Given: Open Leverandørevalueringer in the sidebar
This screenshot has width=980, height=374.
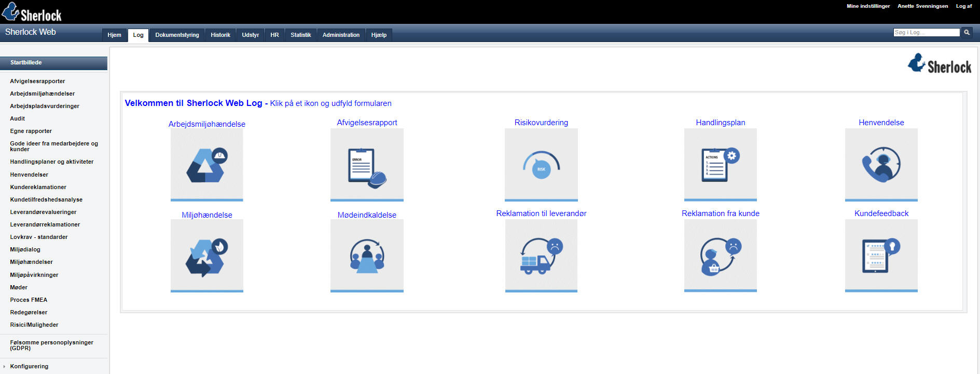Looking at the screenshot, I should 43,212.
